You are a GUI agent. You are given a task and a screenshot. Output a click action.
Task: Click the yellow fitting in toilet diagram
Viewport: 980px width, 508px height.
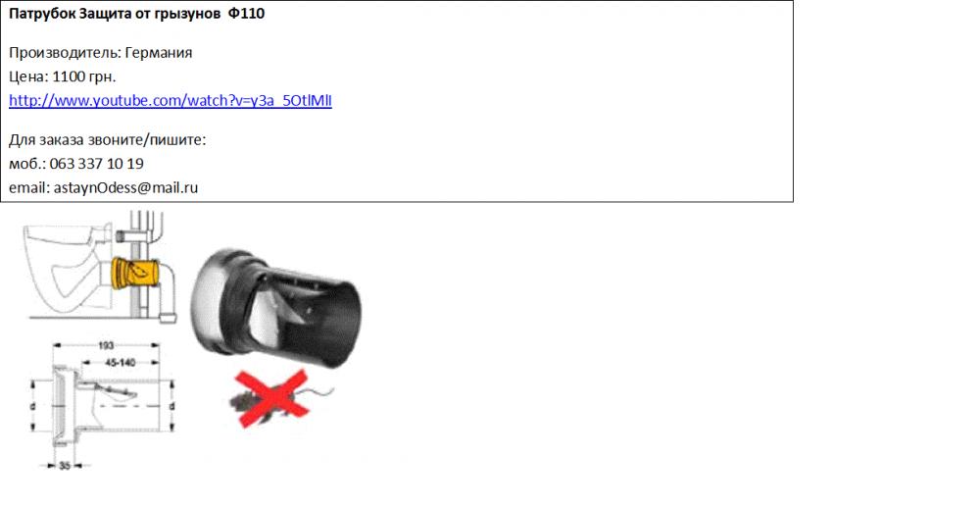133,273
